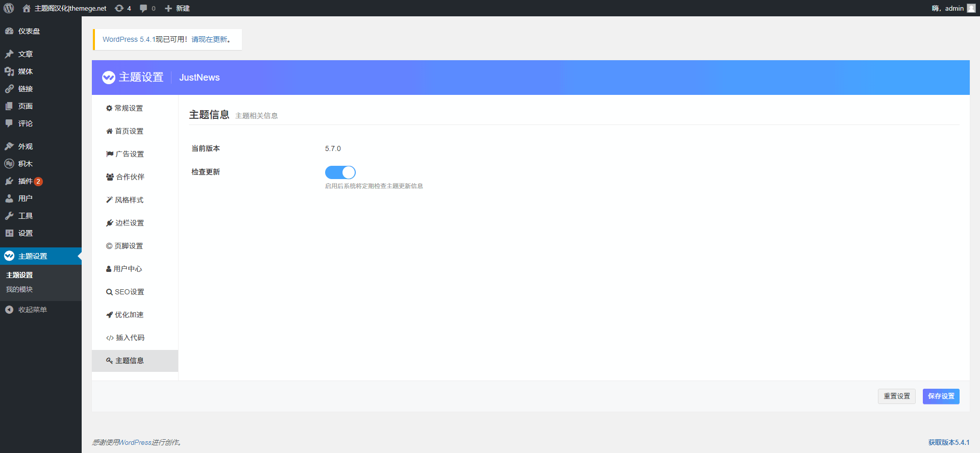Open the 用户中心 settings tab
The height and width of the screenshot is (453, 980).
[x=135, y=269]
